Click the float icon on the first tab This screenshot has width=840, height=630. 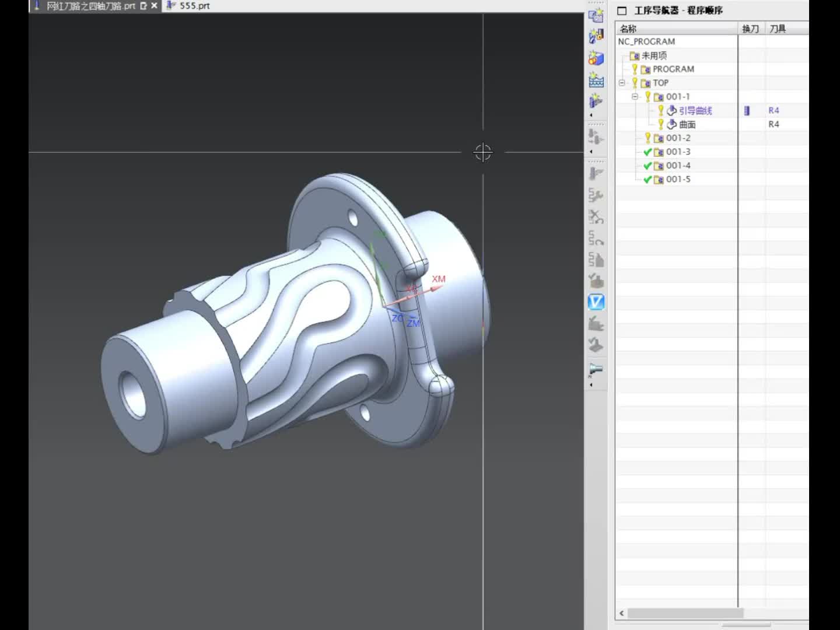pyautogui.click(x=143, y=6)
